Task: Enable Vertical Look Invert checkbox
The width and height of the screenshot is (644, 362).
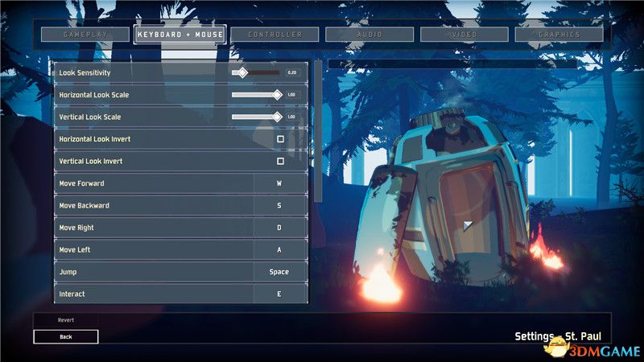Action: [x=280, y=162]
